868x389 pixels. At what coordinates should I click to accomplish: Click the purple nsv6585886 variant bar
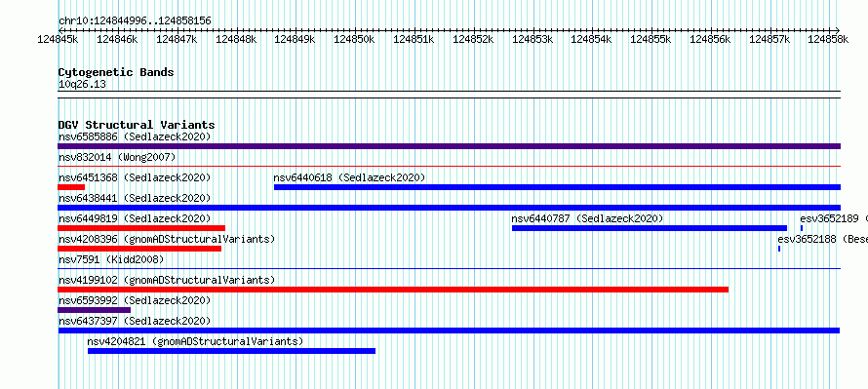coord(449,146)
